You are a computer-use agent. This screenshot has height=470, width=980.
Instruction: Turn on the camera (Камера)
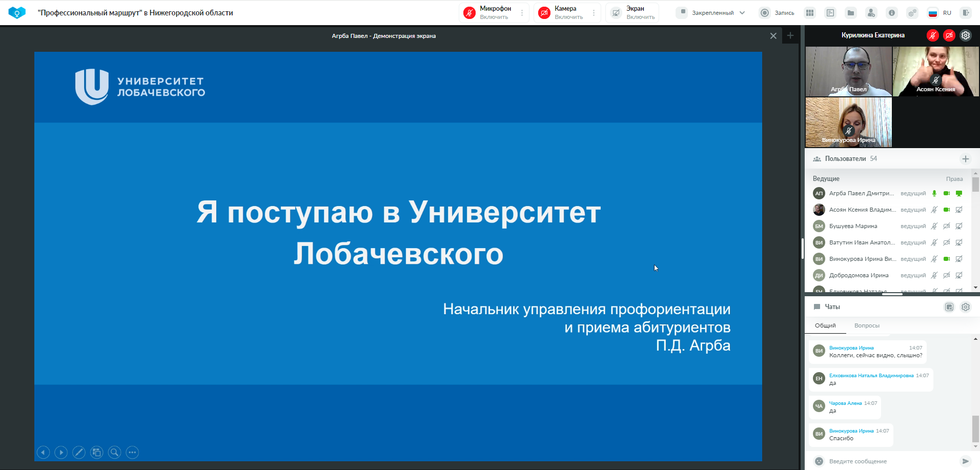pyautogui.click(x=561, y=13)
